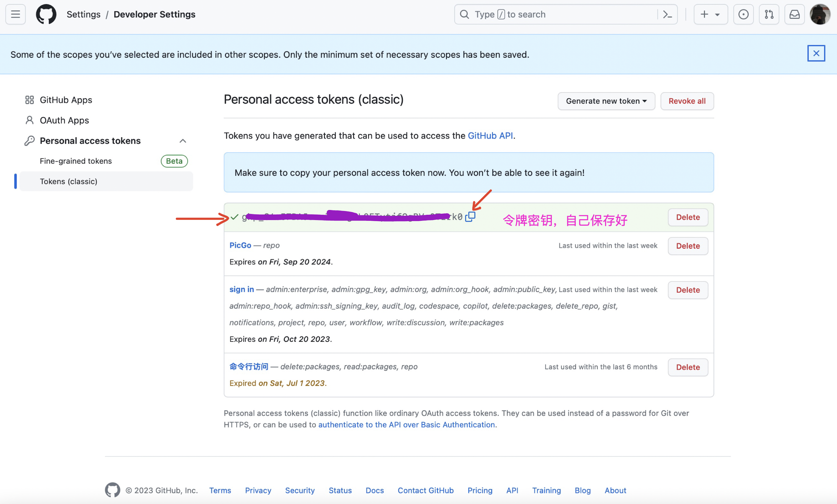The width and height of the screenshot is (837, 504).
Task: Open the GitHub API link
Action: click(490, 135)
